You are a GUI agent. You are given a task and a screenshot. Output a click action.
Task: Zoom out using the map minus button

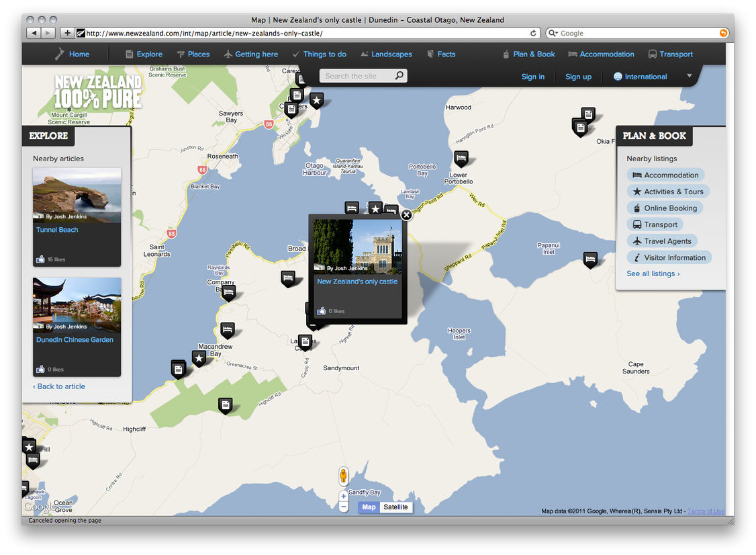[x=344, y=507]
